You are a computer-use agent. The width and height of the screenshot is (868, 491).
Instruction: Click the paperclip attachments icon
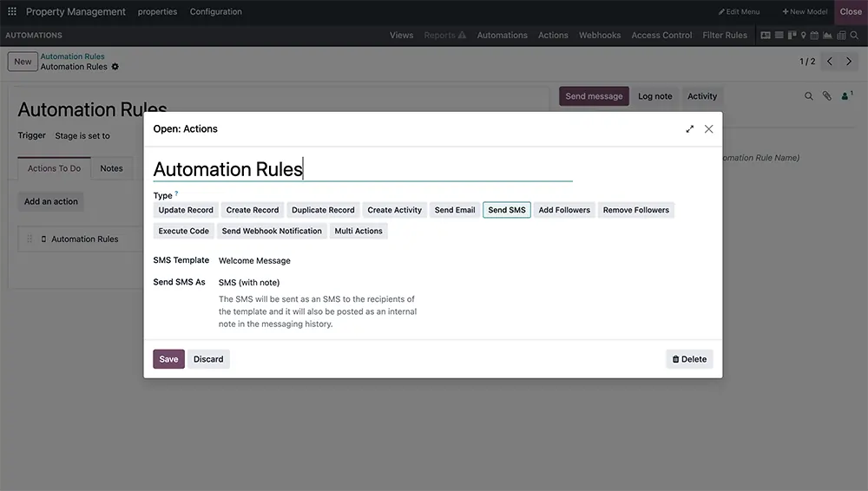826,96
